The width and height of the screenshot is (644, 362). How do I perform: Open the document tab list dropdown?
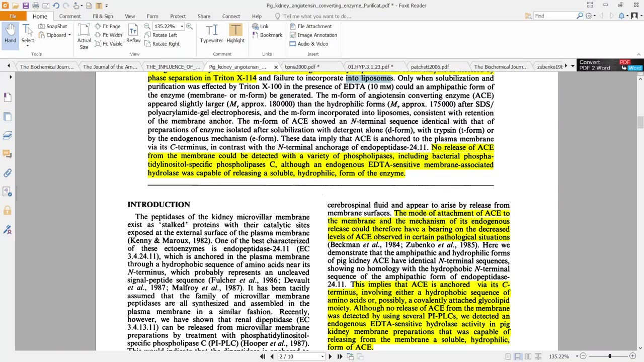pos(573,66)
